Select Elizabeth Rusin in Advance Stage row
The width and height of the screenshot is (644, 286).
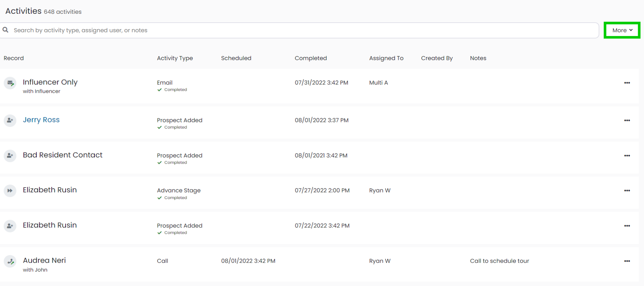(50, 190)
